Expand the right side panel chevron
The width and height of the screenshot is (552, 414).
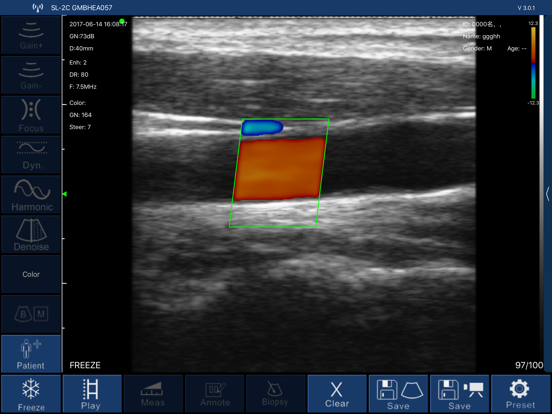547,194
